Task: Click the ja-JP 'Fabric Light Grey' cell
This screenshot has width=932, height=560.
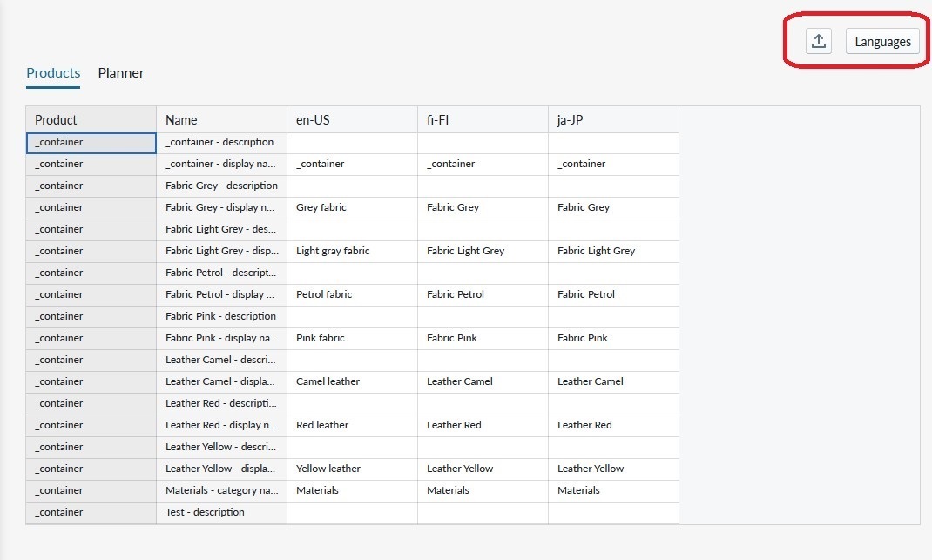Action: (x=613, y=252)
